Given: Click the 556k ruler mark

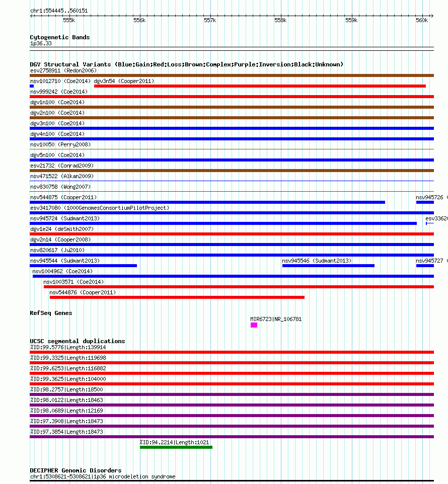Looking at the screenshot, I should [139, 20].
